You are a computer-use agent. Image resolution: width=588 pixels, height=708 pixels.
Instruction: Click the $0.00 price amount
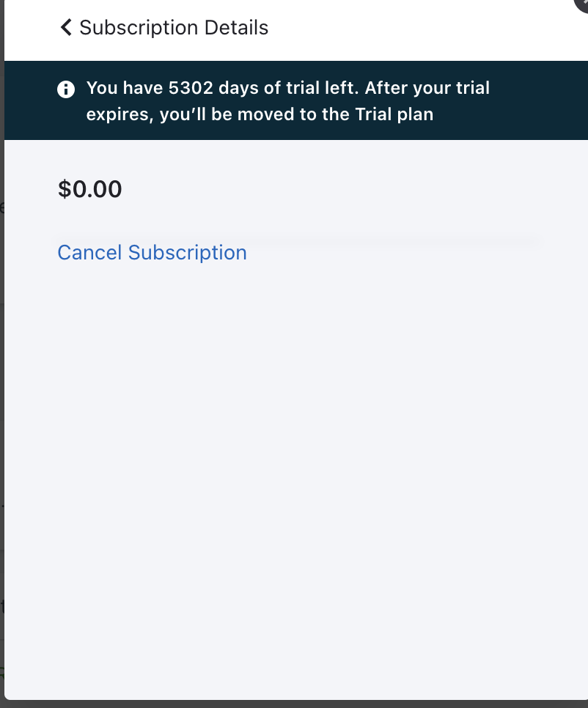[89, 190]
